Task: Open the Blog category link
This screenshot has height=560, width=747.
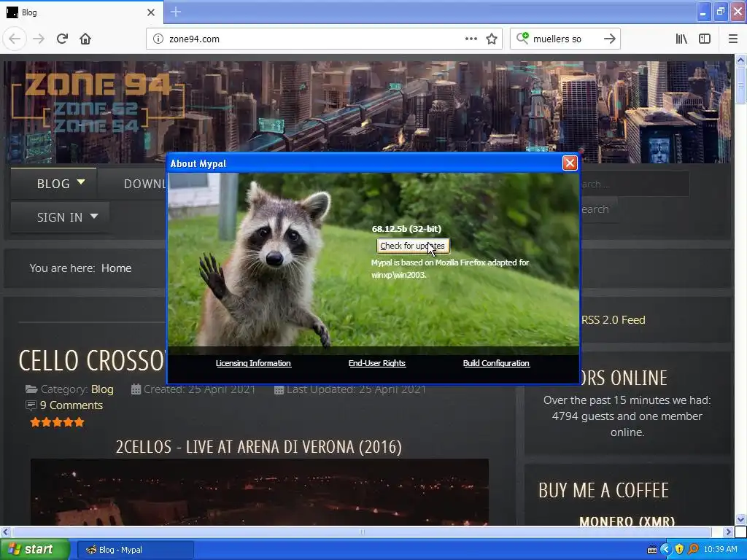Action: 102,389
